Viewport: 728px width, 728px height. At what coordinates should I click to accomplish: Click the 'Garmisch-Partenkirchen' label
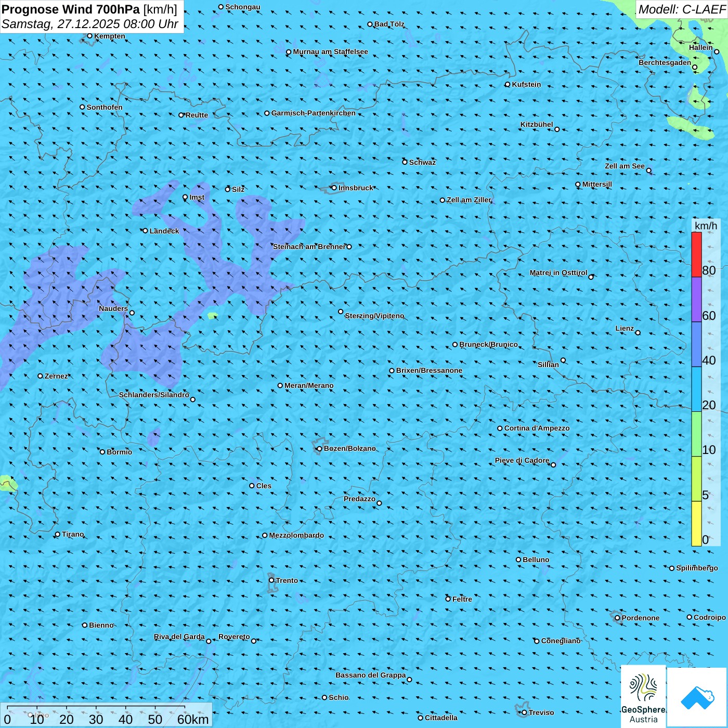coord(314,113)
